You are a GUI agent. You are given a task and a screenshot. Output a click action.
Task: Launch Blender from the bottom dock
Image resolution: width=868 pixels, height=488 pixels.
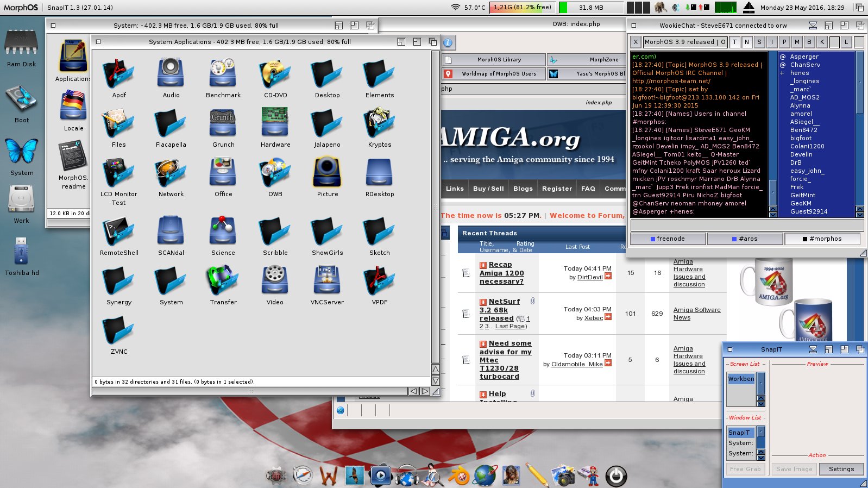pos(459,476)
